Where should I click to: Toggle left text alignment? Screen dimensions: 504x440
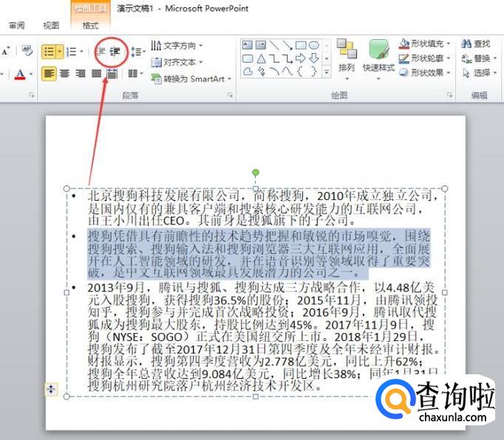pos(49,74)
